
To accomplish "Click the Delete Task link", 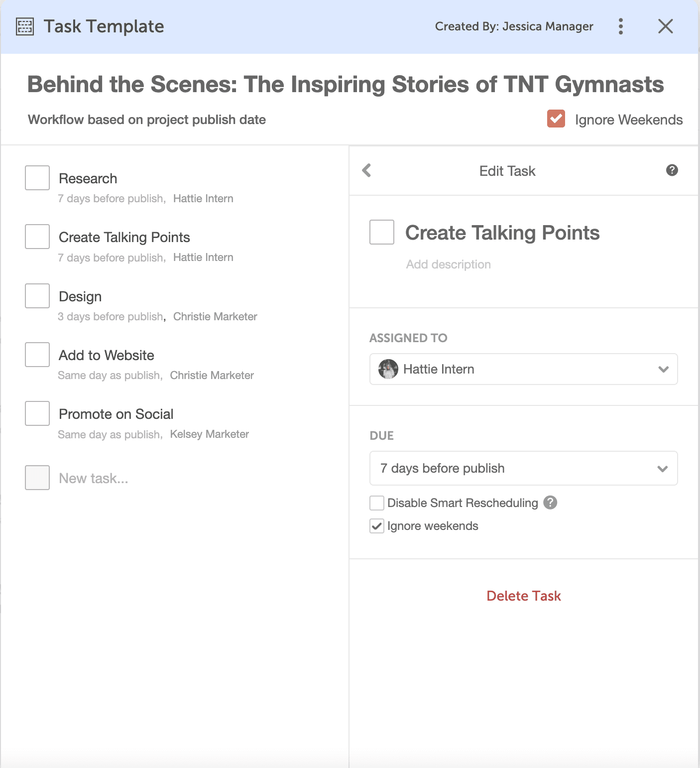I will pos(523,596).
